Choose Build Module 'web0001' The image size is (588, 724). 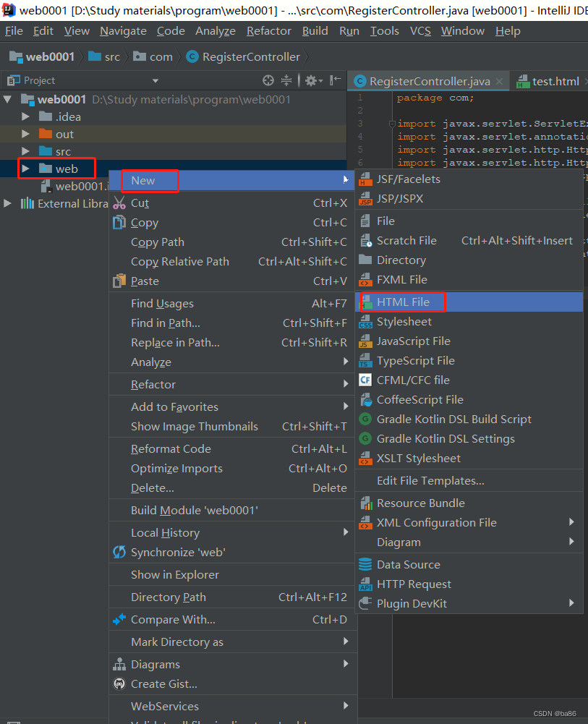(233, 510)
